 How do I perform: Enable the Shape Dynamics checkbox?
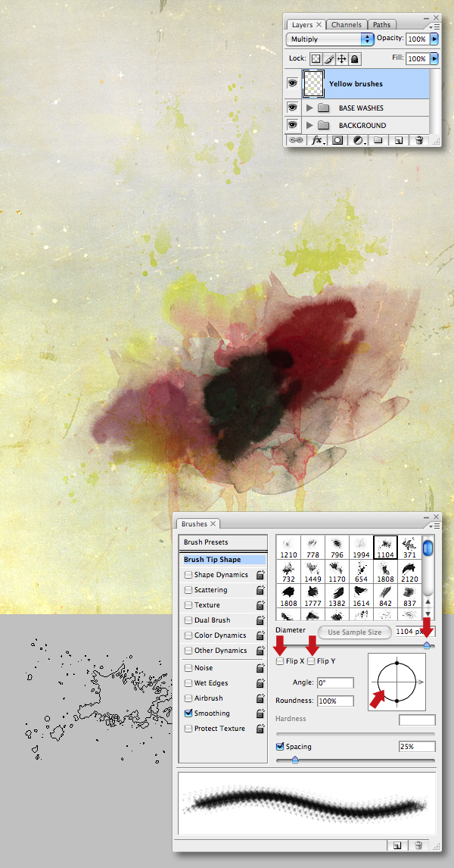click(188, 575)
